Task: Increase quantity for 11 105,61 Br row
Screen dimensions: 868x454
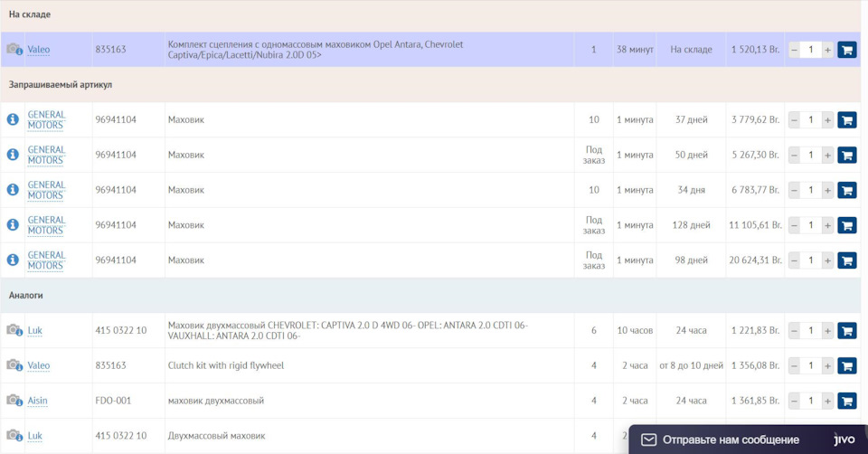Action: tap(827, 225)
